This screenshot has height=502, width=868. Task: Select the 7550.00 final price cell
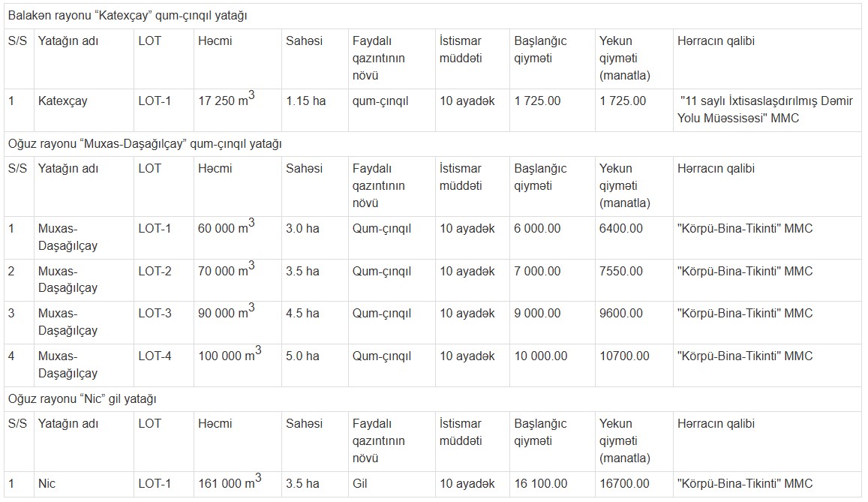tap(634, 280)
